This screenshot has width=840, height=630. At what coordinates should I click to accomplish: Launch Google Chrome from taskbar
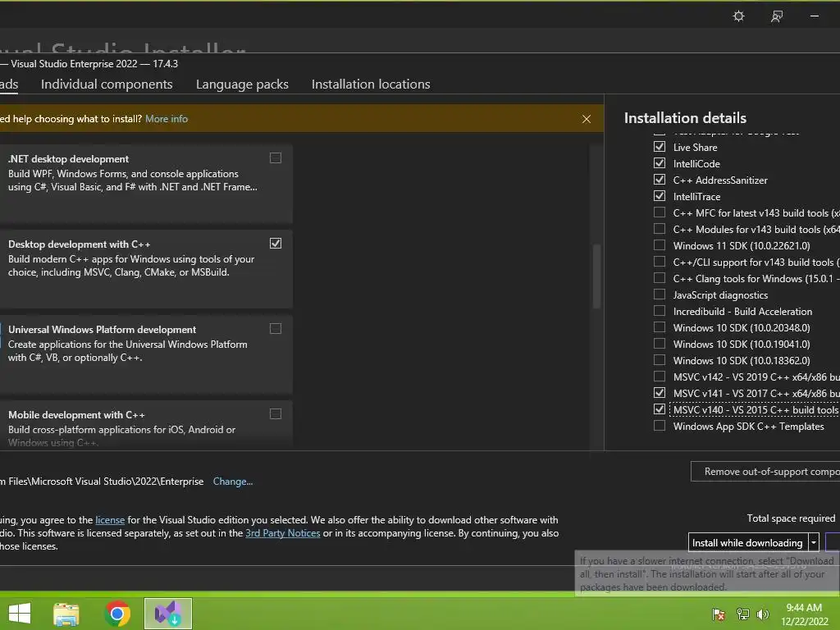pyautogui.click(x=117, y=614)
